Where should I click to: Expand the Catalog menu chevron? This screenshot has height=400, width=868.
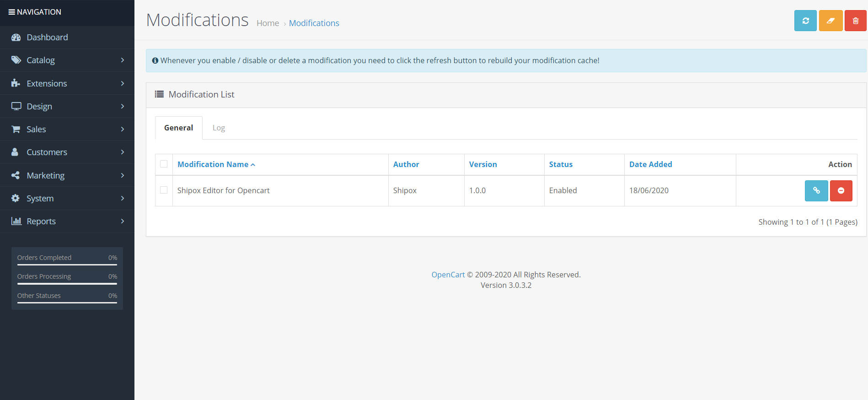pyautogui.click(x=123, y=60)
